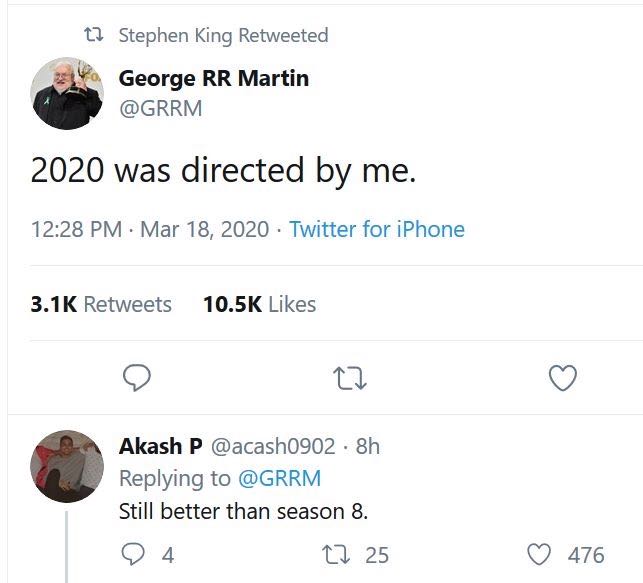643x583 pixels.
Task: View the 10.5K Likes list
Action: click(x=259, y=304)
